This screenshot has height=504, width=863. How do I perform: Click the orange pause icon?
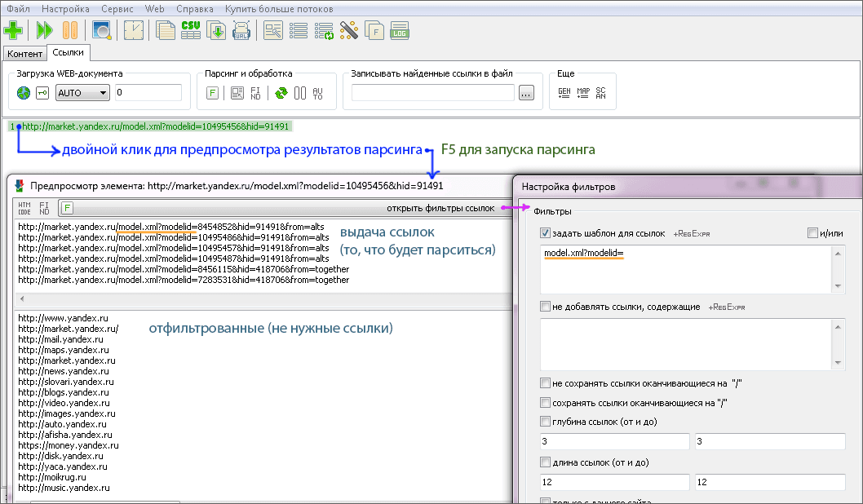(70, 30)
